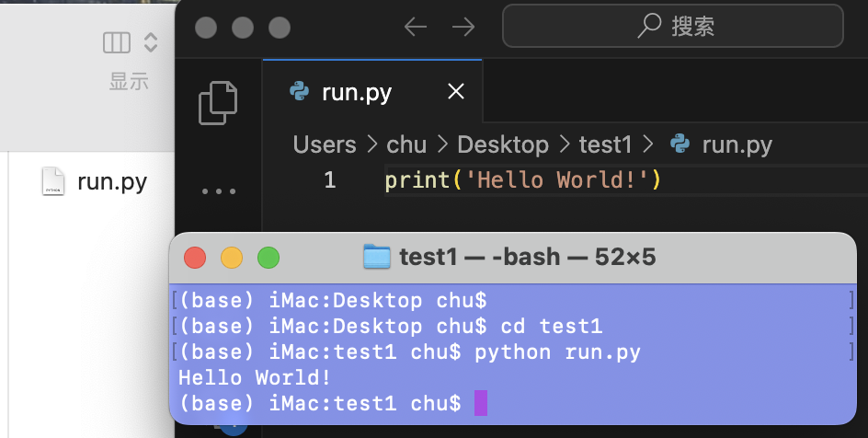Click the print('Hello World!') code line
The height and width of the screenshot is (438, 868).
pyautogui.click(x=522, y=180)
